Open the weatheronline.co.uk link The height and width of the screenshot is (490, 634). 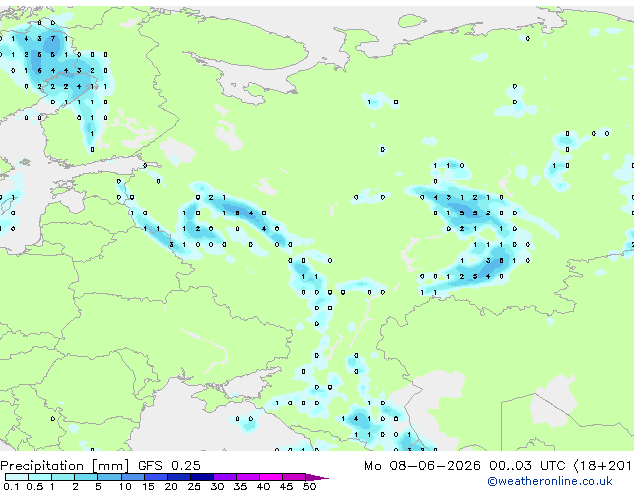click(x=550, y=481)
